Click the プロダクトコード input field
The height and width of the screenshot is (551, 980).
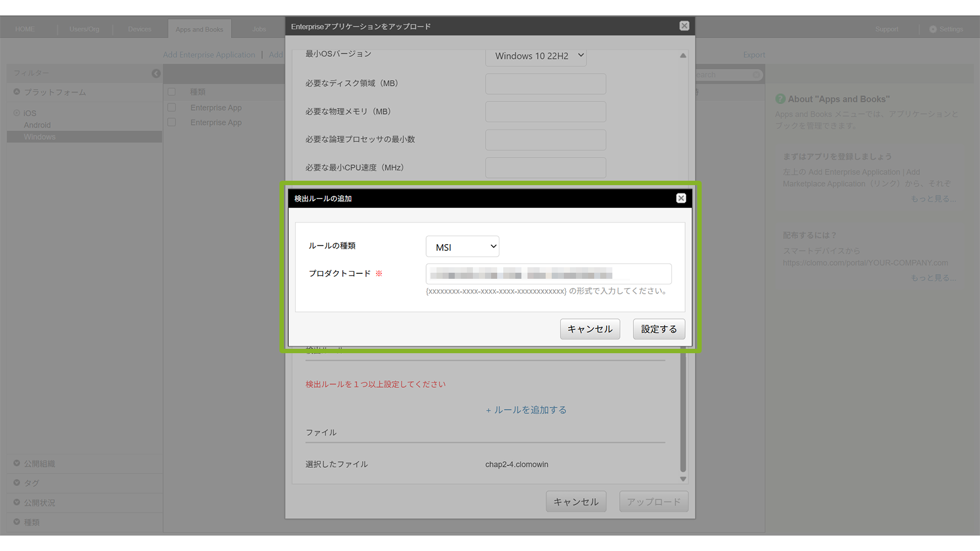548,274
